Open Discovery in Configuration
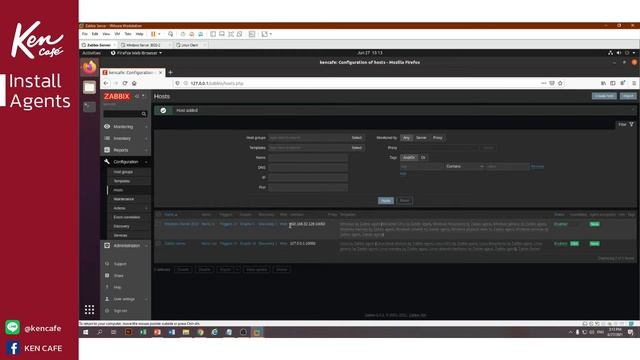This screenshot has height=360, width=640. (x=122, y=226)
